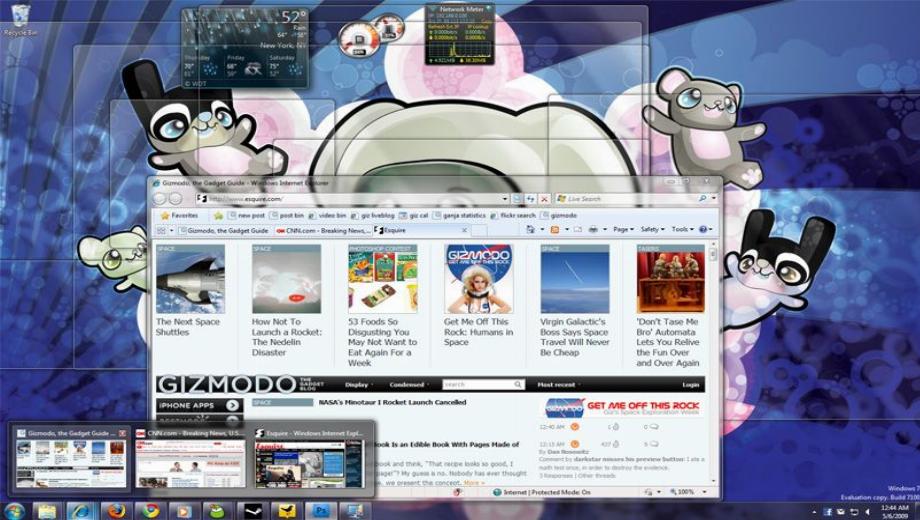
Task: Switch to the Gizmodo, the Gadget Guide tab
Action: pos(224,231)
